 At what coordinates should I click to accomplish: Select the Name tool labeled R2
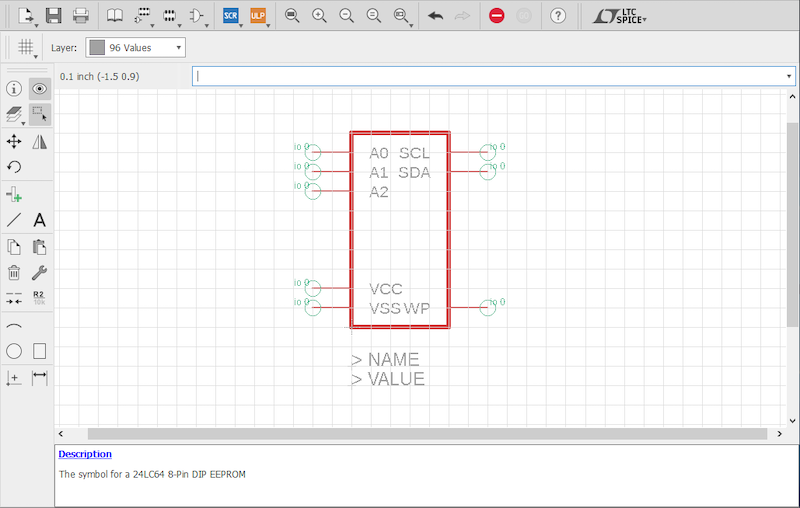[39, 298]
